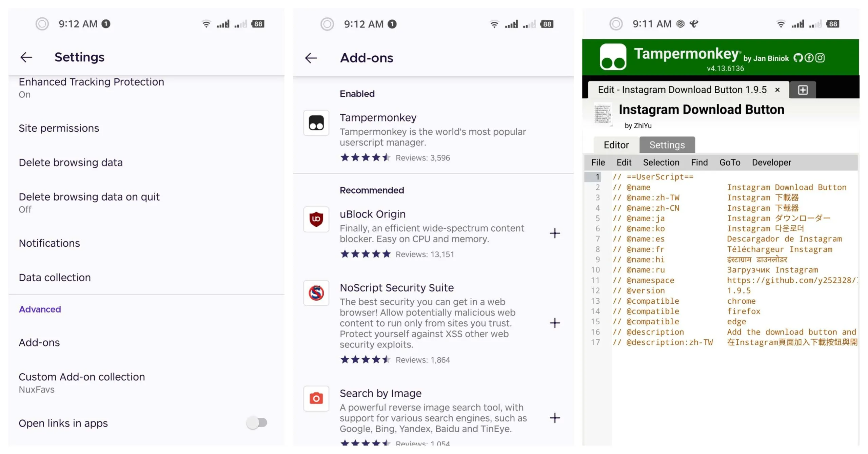Image resolution: width=868 pixels, height=454 pixels.
Task: Open the Selection menu
Action: point(661,163)
